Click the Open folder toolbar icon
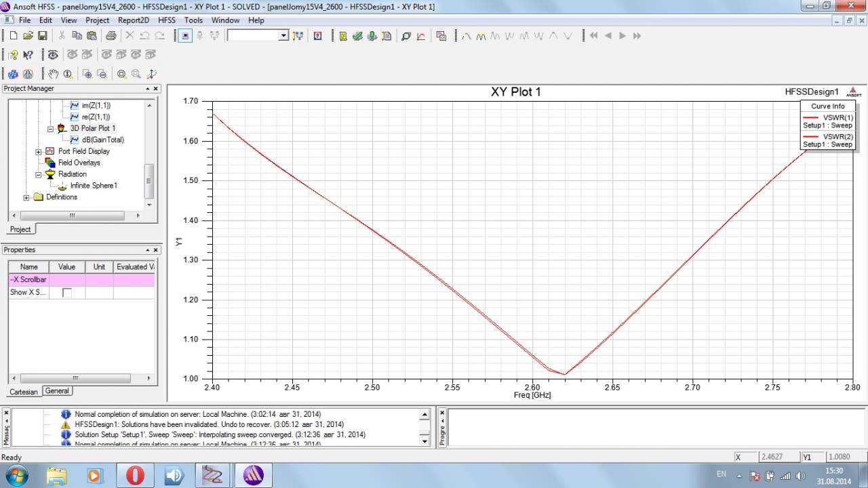Screen dimensions: 868x488 tap(28, 36)
